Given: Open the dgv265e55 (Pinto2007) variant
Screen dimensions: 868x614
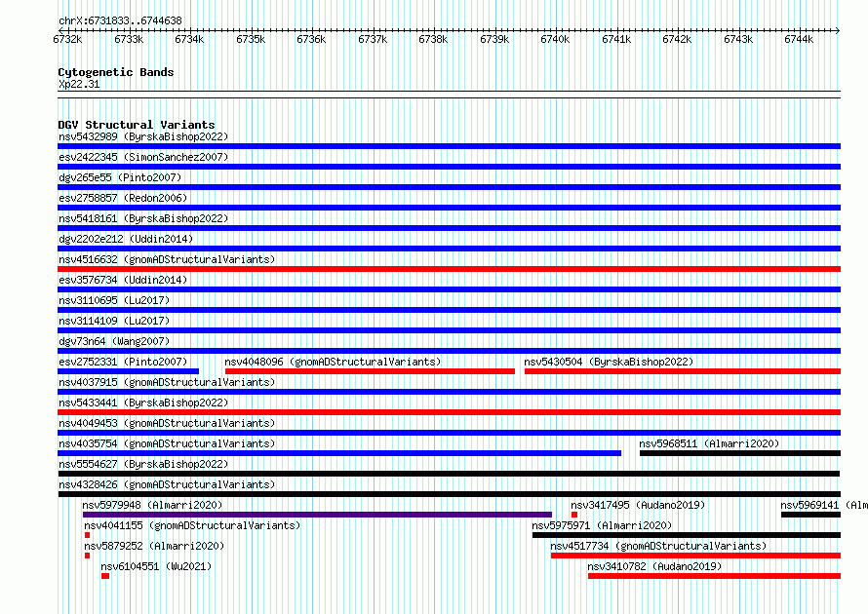Looking at the screenshot, I should coord(120,177).
